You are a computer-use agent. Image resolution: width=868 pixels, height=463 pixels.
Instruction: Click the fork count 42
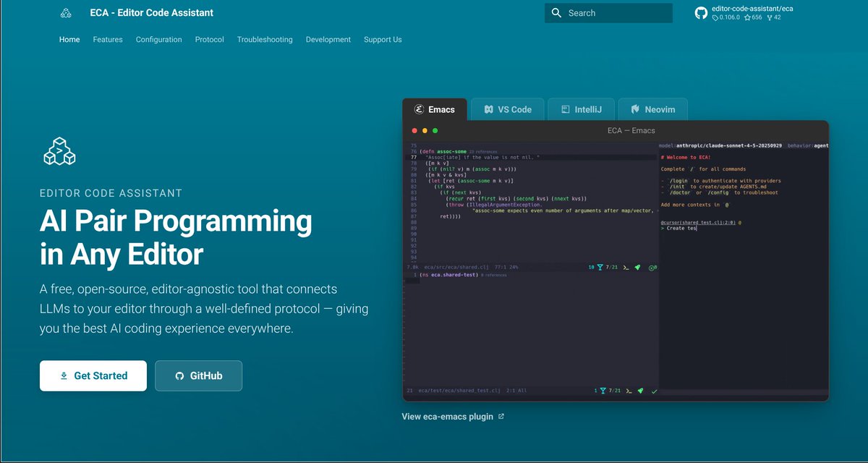[773, 17]
